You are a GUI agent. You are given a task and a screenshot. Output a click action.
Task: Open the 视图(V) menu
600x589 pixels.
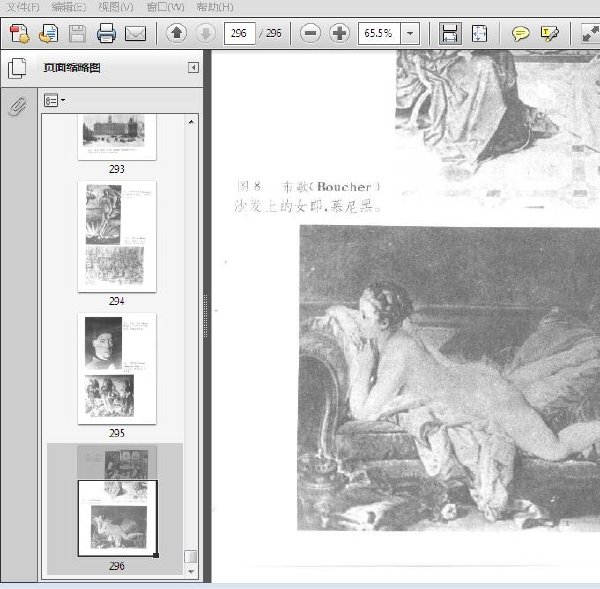click(x=116, y=7)
